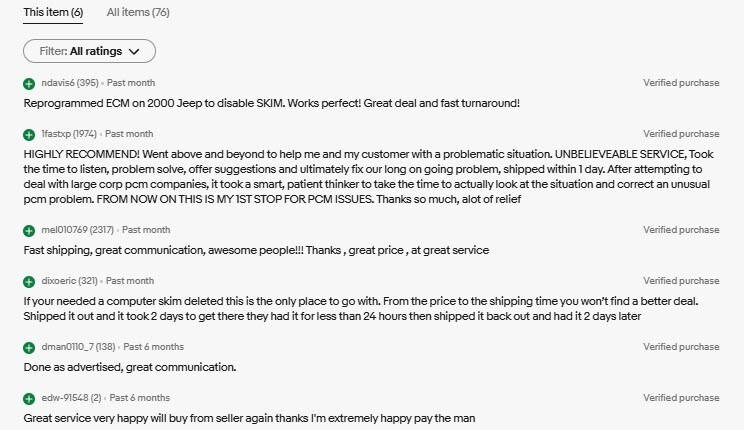Click green positive icon beside 1fastxp
This screenshot has height=430, width=744.
tap(29, 134)
